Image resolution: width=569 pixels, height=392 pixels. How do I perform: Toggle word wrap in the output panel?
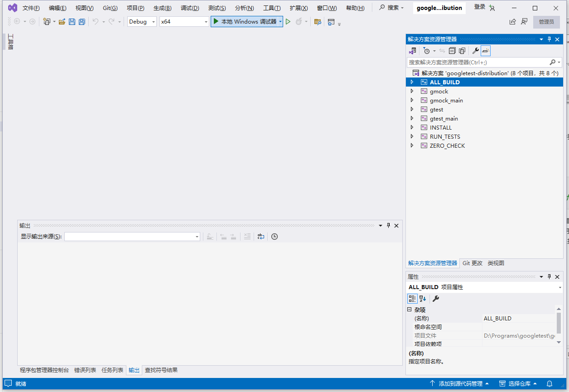pos(261,237)
